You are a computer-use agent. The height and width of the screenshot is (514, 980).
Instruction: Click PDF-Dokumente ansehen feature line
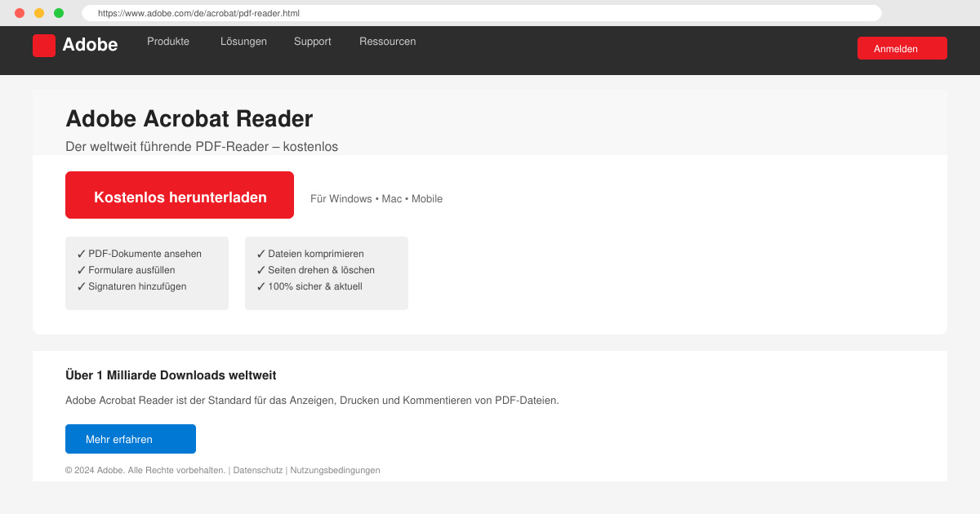pos(139,254)
